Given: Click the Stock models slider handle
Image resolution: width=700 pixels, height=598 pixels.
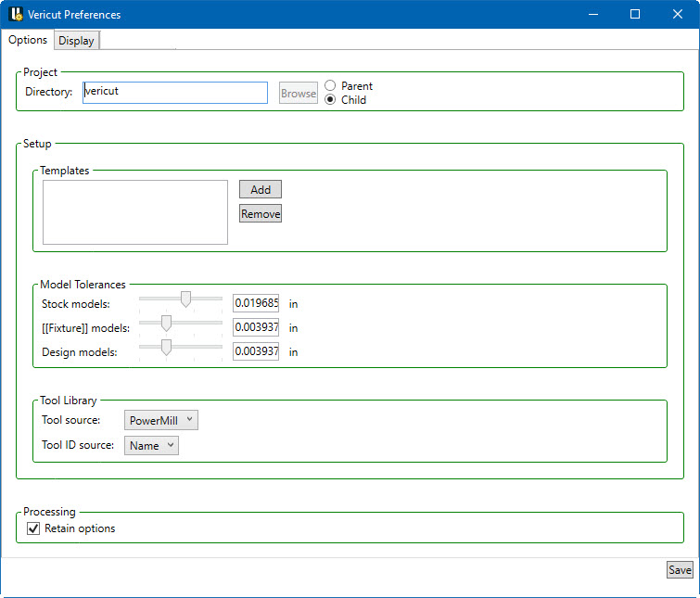Looking at the screenshot, I should [x=185, y=299].
